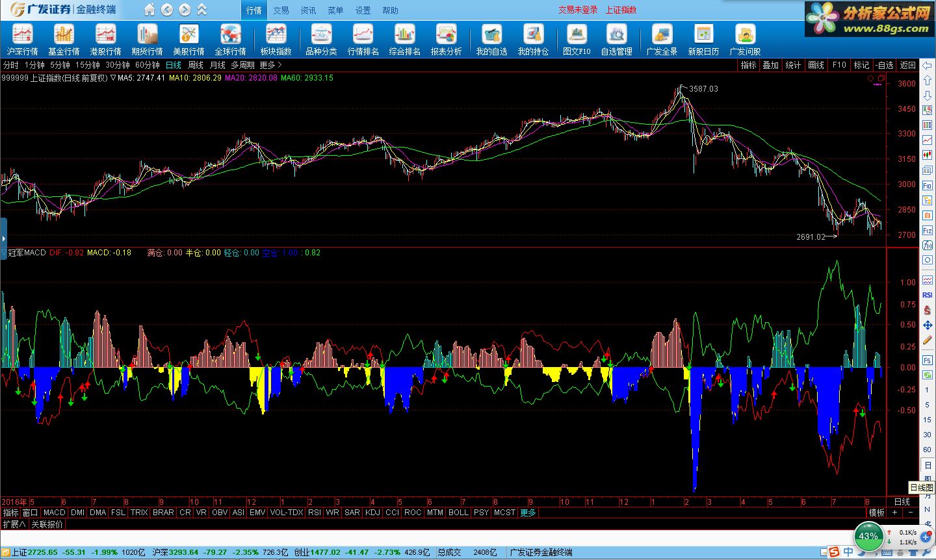This screenshot has width=936, height=560.
Task: Click the home icon in title bar
Action: [x=149, y=10]
